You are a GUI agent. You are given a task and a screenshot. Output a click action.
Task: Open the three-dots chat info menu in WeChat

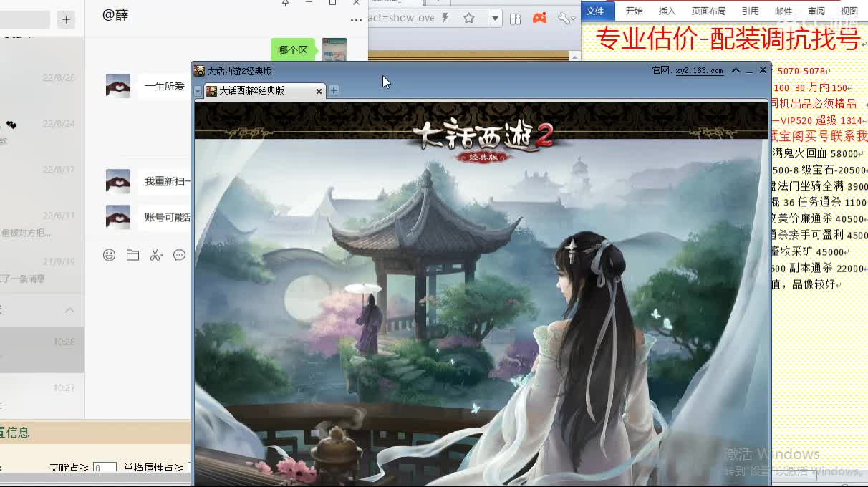(356, 20)
